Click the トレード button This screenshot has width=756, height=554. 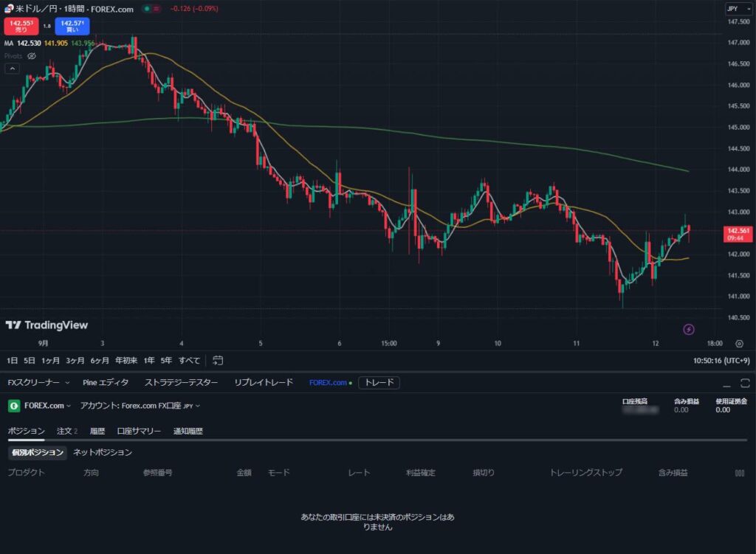coord(379,382)
